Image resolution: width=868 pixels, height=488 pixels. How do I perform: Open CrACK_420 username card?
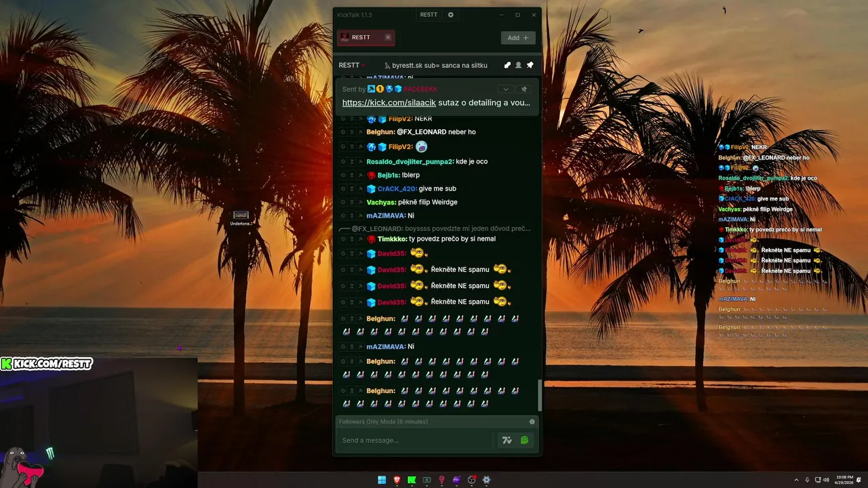click(x=397, y=189)
